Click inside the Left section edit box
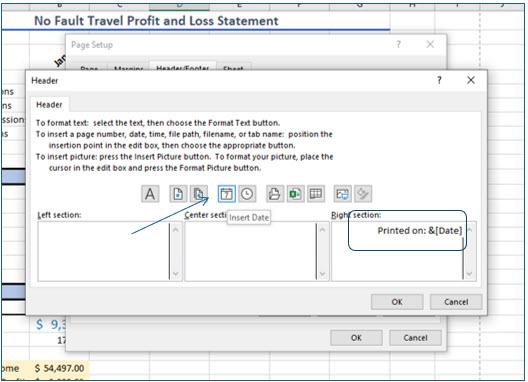 click(x=103, y=251)
